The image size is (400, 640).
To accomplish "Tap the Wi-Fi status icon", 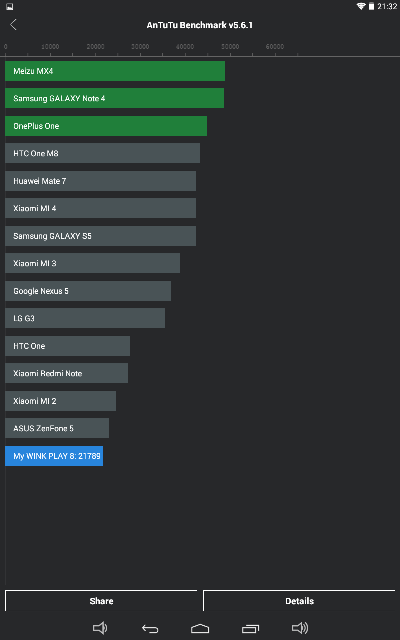I will coord(361,6).
